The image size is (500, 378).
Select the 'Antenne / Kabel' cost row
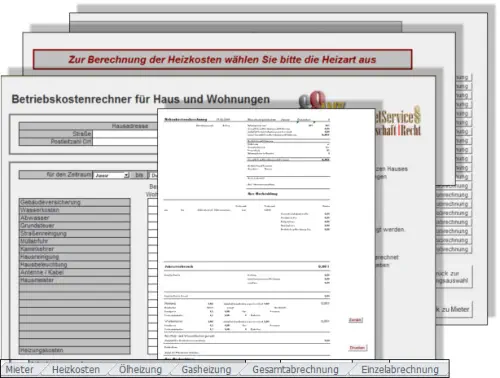click(x=75, y=272)
